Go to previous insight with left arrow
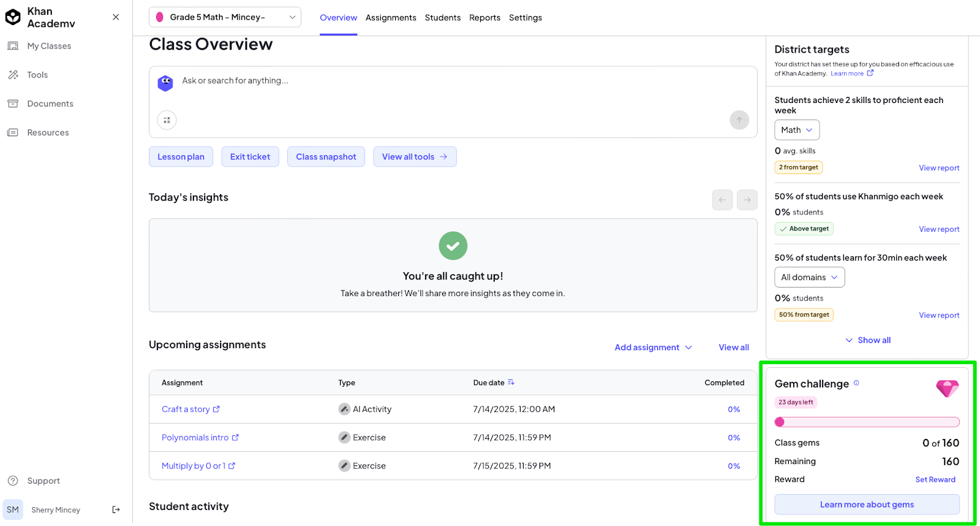The height and width of the screenshot is (526, 980). click(723, 200)
